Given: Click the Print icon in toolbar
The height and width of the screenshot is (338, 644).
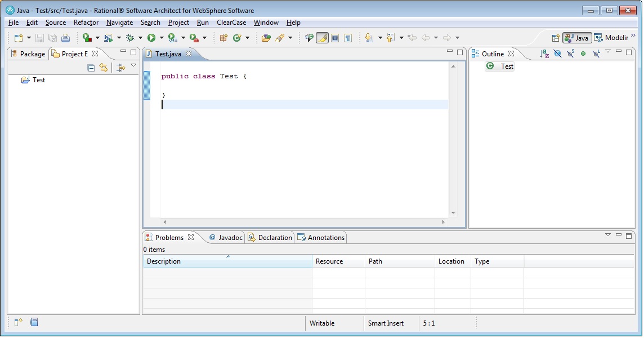Looking at the screenshot, I should point(65,38).
